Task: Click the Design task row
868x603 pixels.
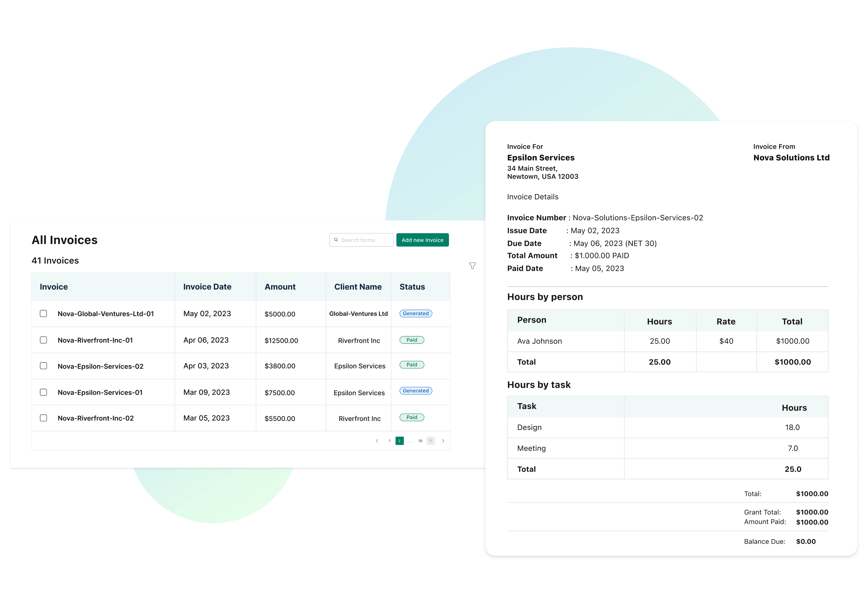Action: pos(668,427)
